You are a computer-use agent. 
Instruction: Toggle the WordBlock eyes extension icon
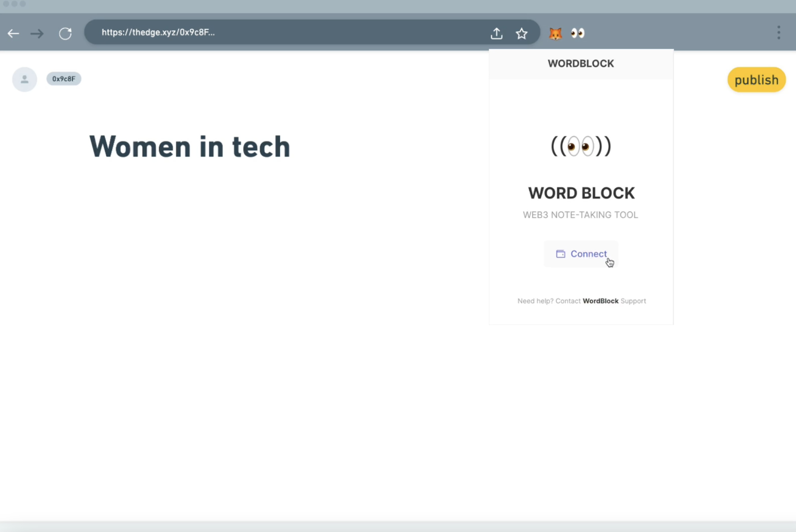(577, 33)
